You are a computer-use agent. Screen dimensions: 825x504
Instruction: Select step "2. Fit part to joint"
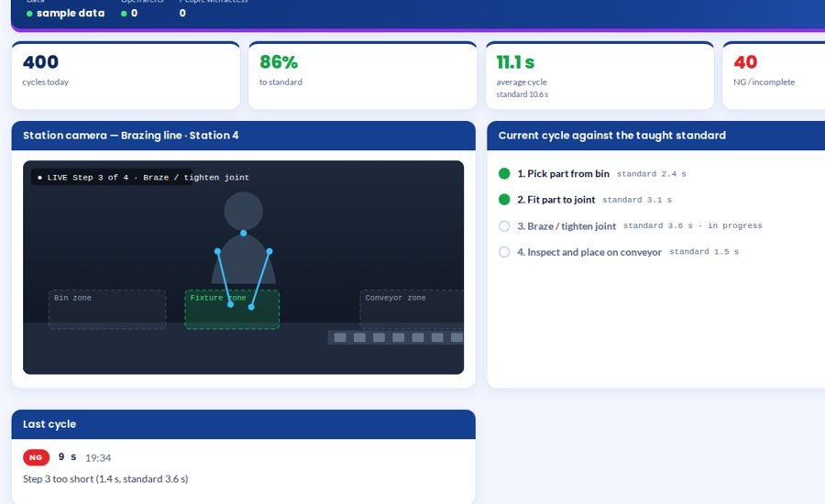[x=556, y=200]
